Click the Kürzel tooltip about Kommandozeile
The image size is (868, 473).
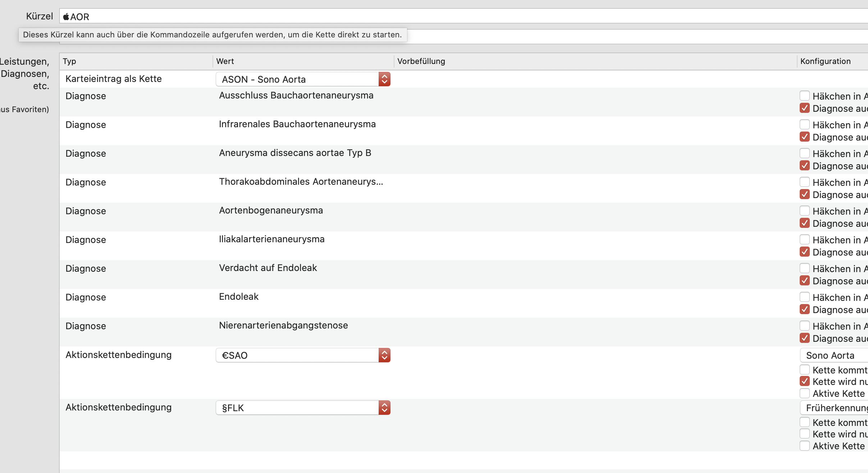pyautogui.click(x=213, y=35)
